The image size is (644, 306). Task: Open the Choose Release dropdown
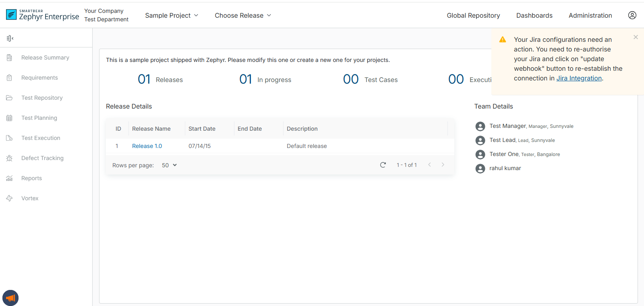click(243, 15)
